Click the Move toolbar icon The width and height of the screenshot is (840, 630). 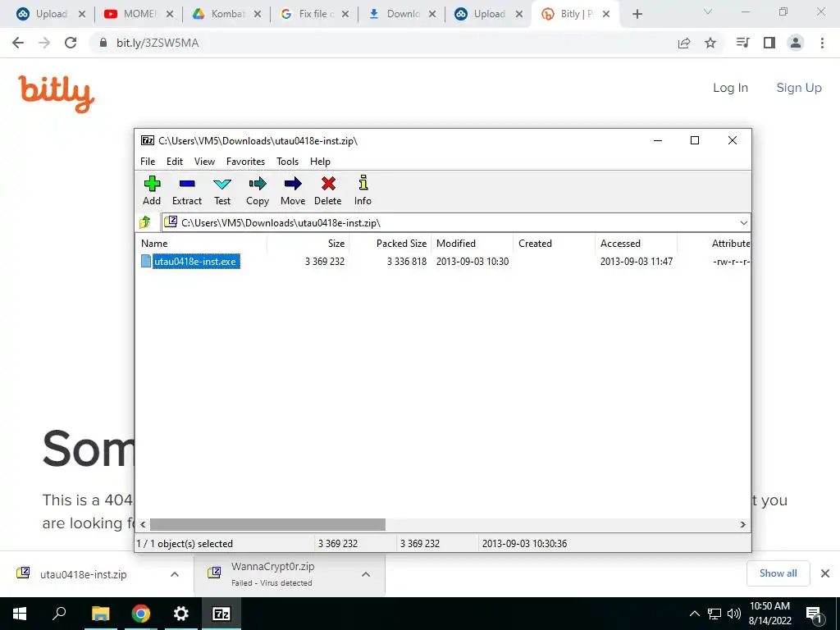pos(293,190)
